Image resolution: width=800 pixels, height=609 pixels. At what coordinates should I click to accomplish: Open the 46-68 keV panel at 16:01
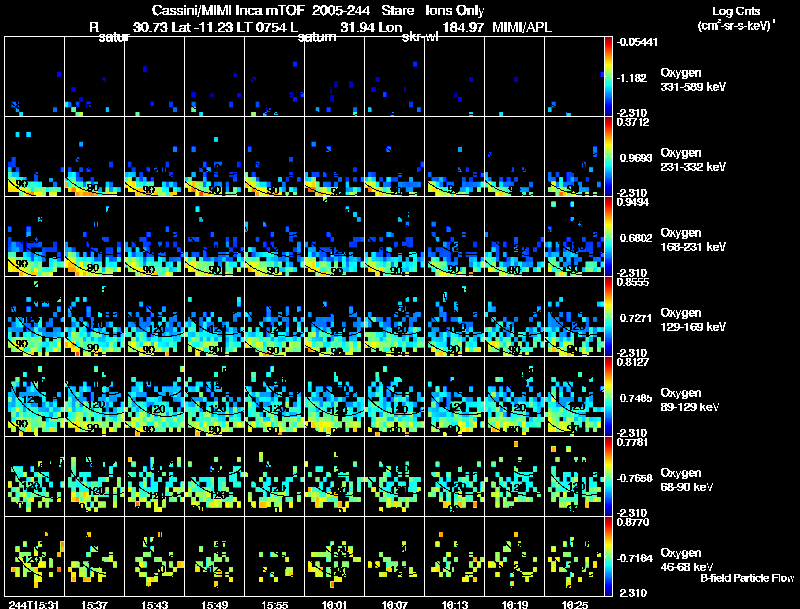(x=334, y=555)
